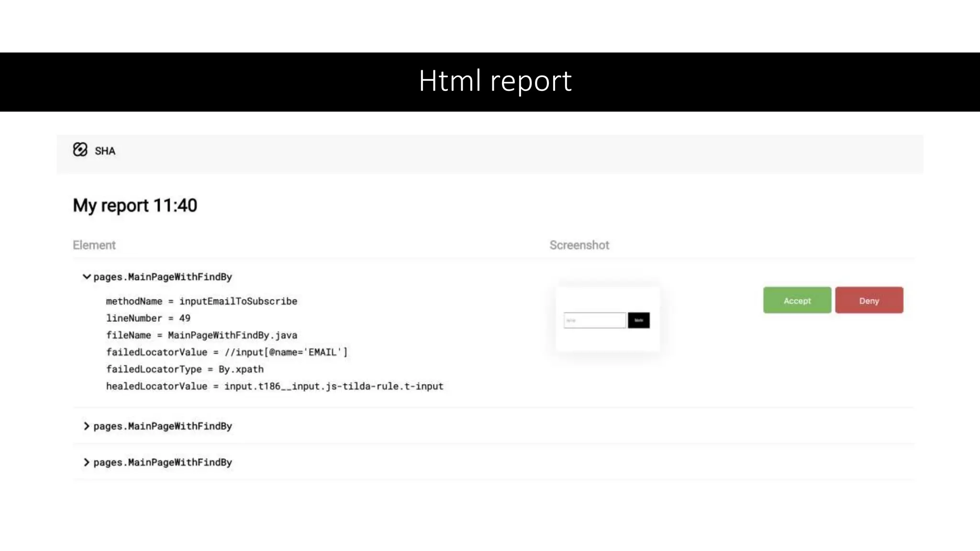The height and width of the screenshot is (551, 980).
Task: Select the 'My report 11:40' heading
Action: click(135, 206)
